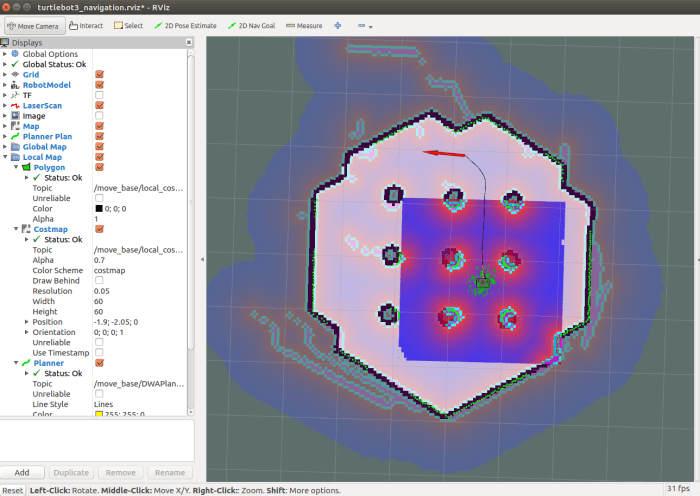The height and width of the screenshot is (496, 700).
Task: Select the Move Camera tool
Action: click(x=35, y=26)
